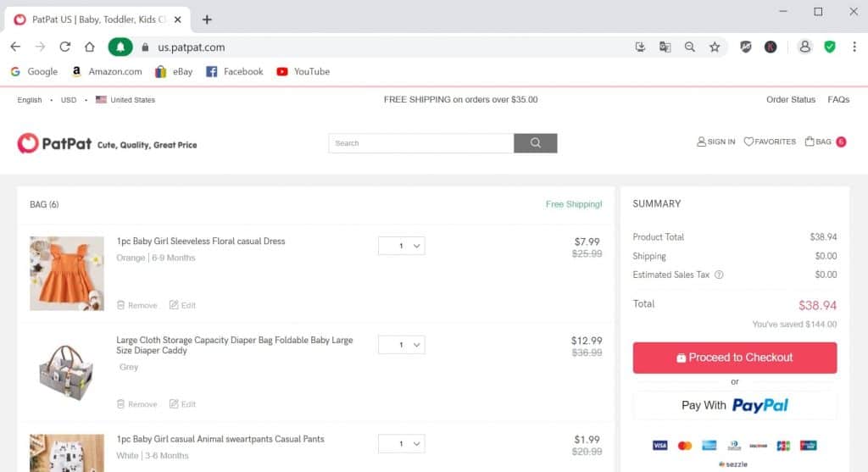Image resolution: width=868 pixels, height=472 pixels.
Task: Open the FAQs page
Action: pyautogui.click(x=838, y=100)
